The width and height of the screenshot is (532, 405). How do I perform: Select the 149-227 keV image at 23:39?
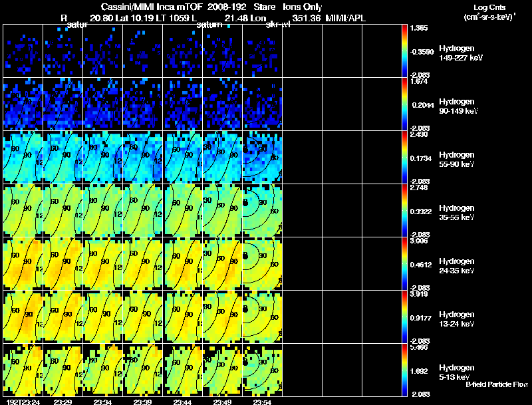pyautogui.click(x=143, y=51)
